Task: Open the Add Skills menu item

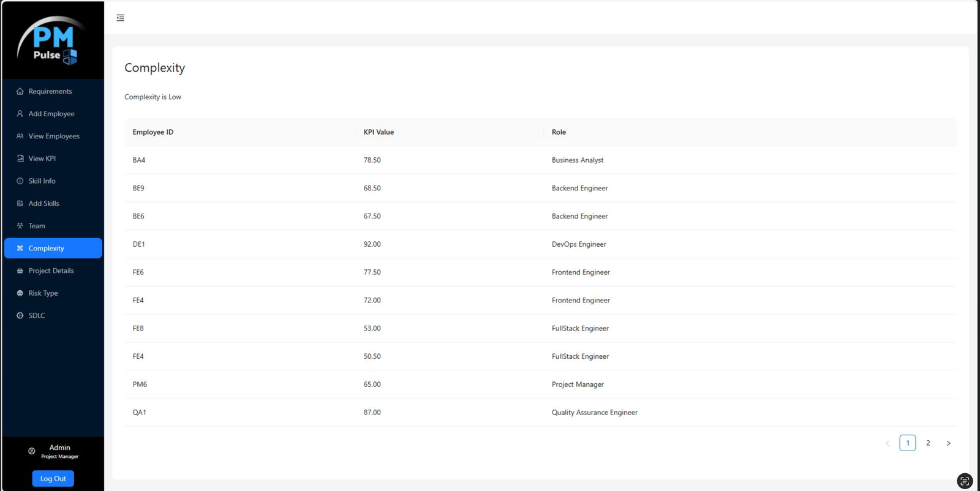Action: (x=43, y=203)
